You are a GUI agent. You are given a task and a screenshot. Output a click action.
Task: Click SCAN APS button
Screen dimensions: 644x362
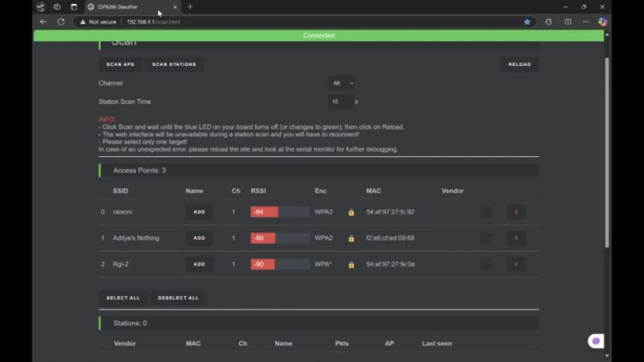click(x=120, y=64)
